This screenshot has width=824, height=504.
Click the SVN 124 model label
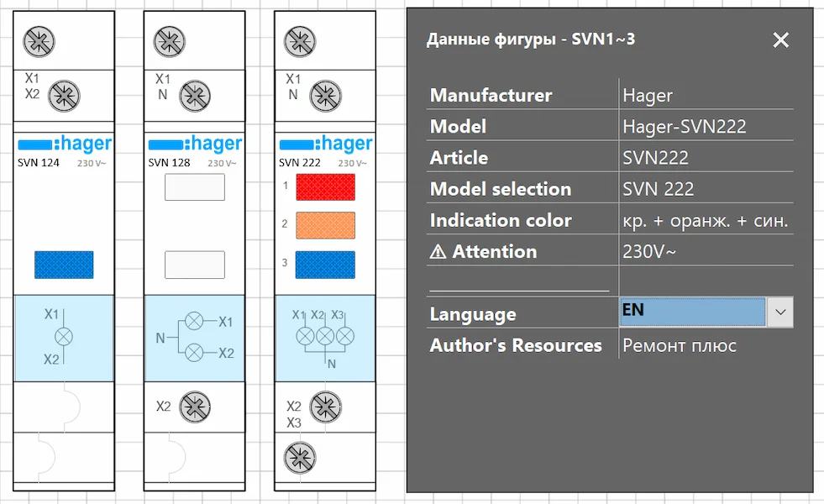[x=39, y=163]
